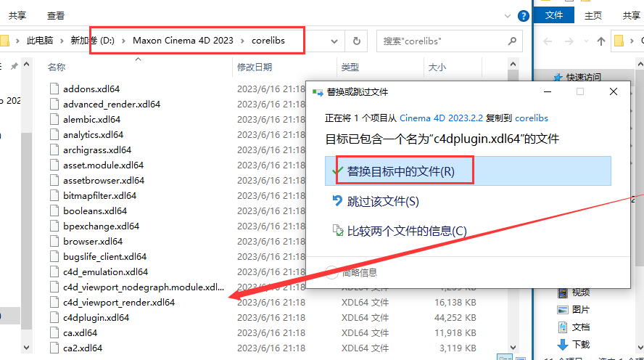Click the Downloads arrow icon in right window

point(563,344)
